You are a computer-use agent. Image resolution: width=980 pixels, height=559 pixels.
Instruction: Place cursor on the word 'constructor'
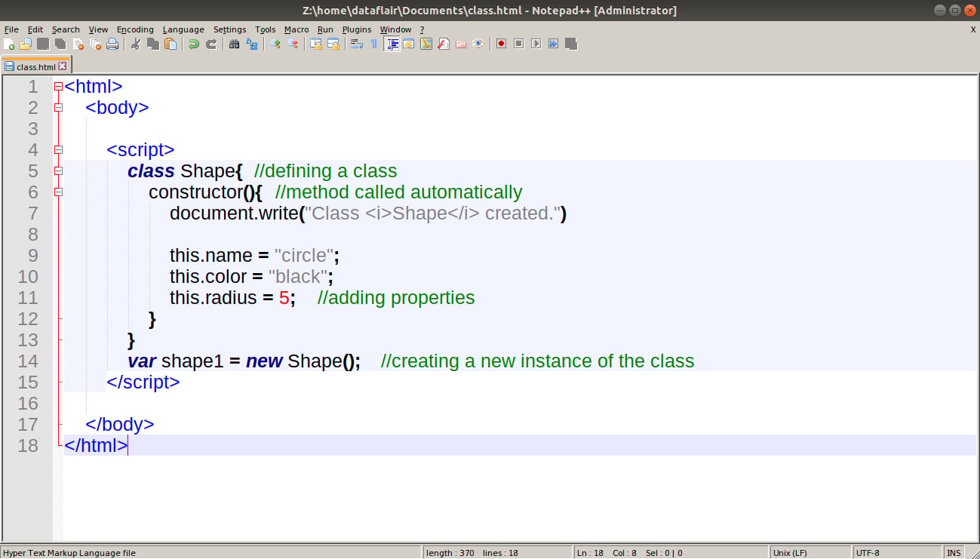pyautogui.click(x=195, y=192)
